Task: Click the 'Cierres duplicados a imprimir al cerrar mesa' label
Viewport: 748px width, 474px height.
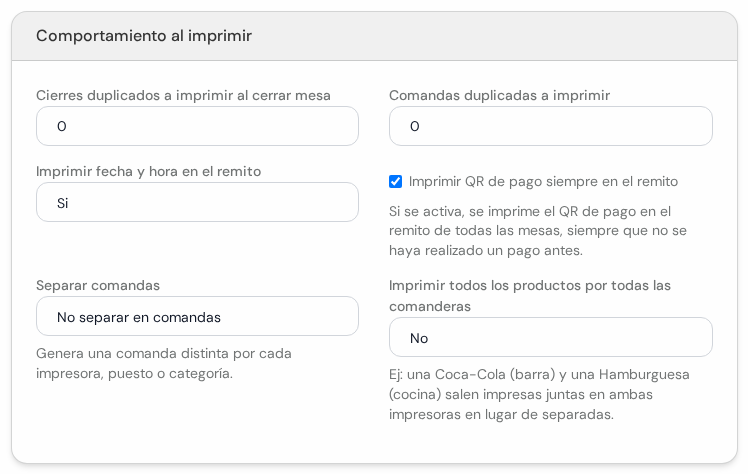Action: coord(183,95)
